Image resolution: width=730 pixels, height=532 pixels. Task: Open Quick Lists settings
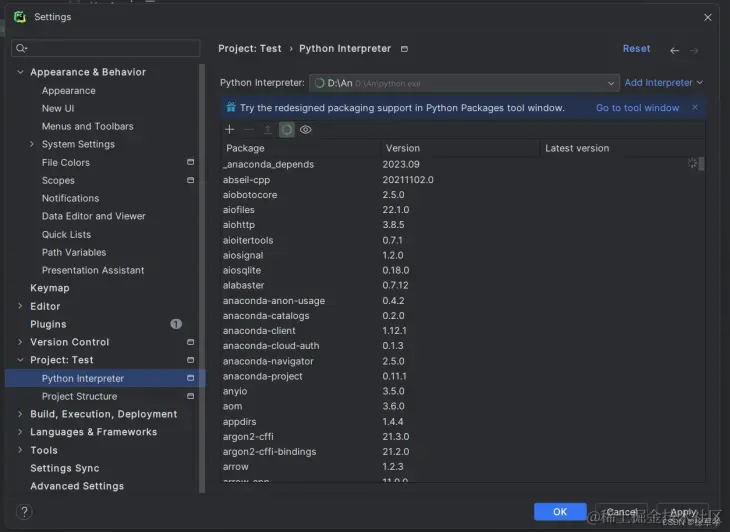coord(66,234)
